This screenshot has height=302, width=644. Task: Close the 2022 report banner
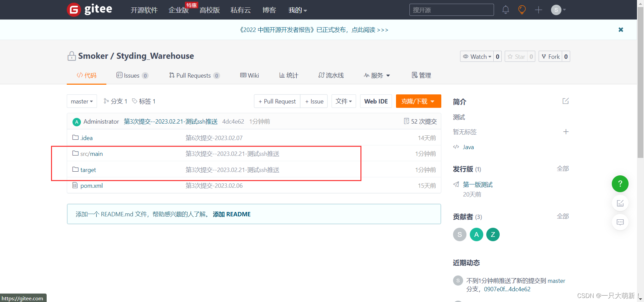point(621,30)
